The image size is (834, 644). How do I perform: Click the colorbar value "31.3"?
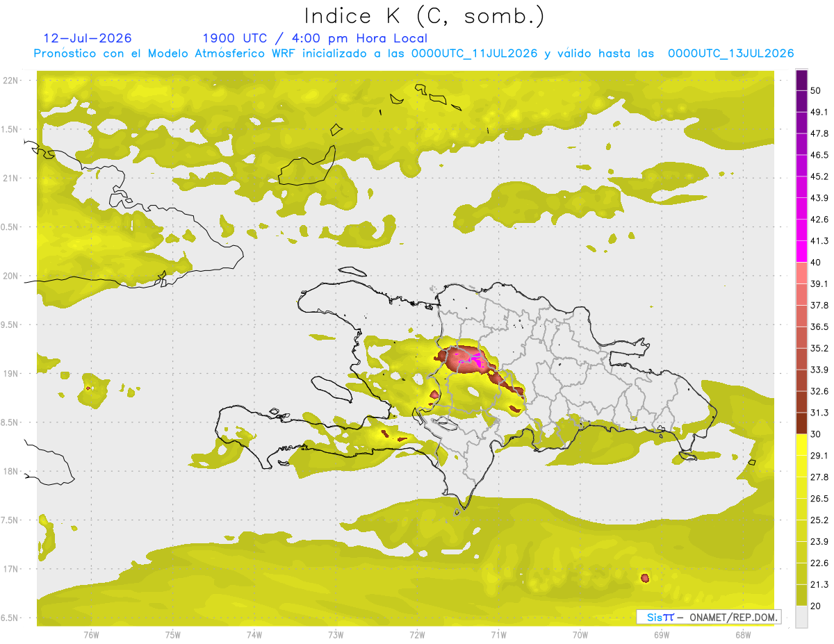pos(819,413)
